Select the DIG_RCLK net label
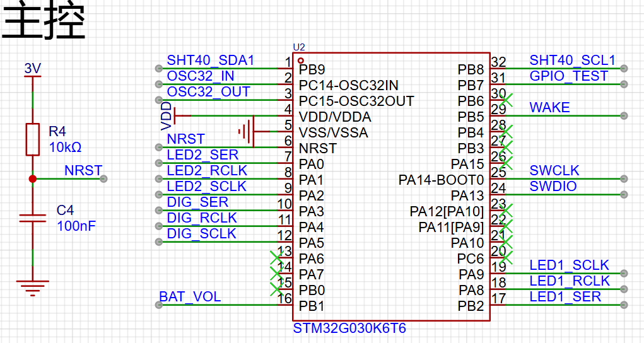This screenshot has height=343, width=644. [202, 218]
